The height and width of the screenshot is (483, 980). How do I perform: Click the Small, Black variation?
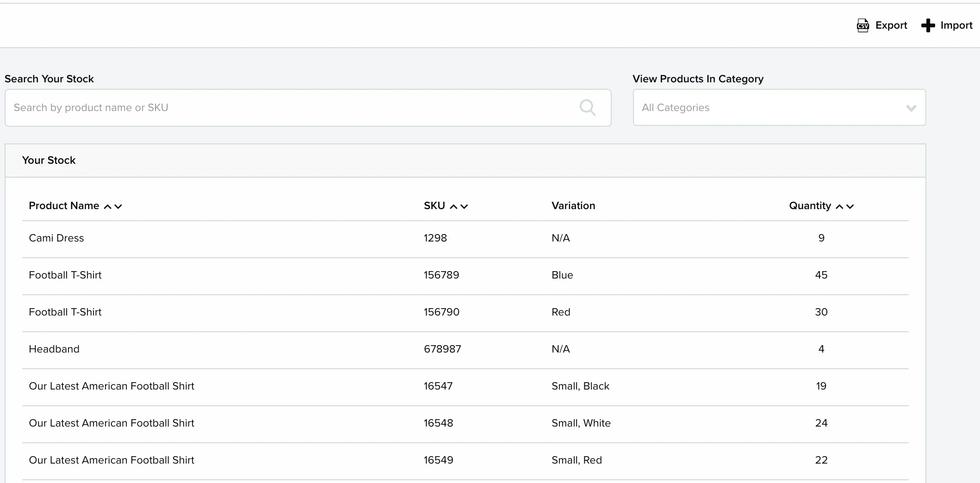click(580, 386)
